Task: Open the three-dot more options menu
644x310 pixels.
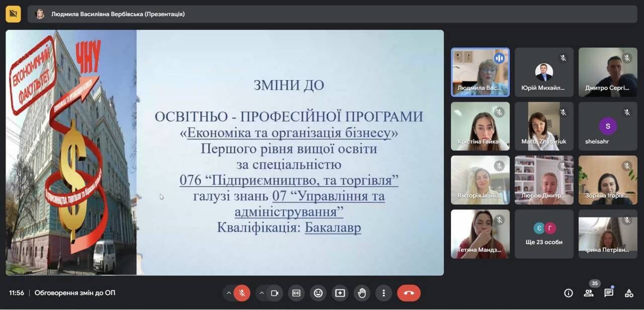Action: pos(383,293)
